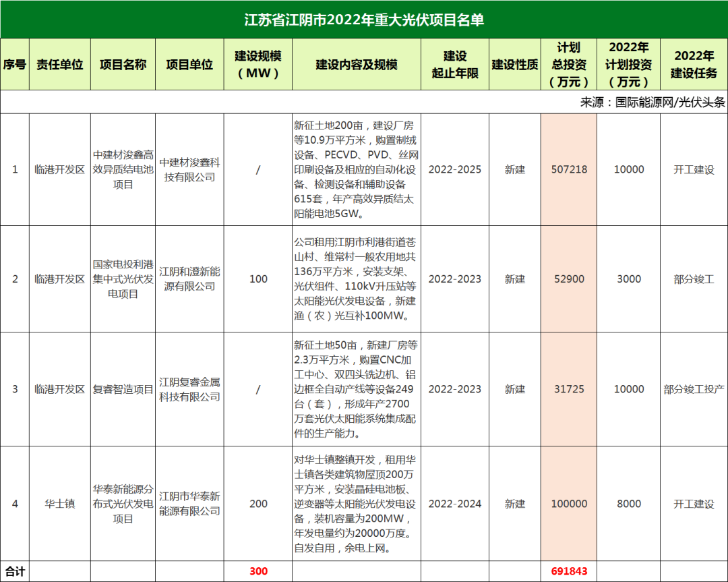Viewport: 728px width, 582px height.
Task: Select the 项目单位 column header
Action: point(189,64)
